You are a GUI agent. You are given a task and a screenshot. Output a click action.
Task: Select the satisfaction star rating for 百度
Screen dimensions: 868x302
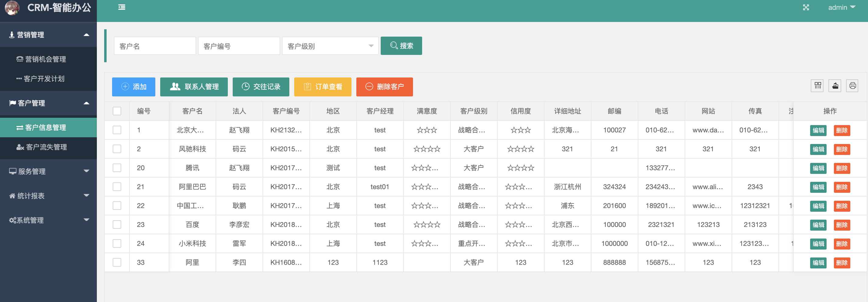tap(426, 225)
